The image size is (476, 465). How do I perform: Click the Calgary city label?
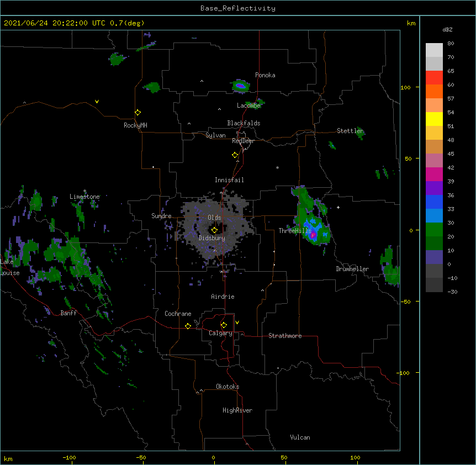pyautogui.click(x=220, y=333)
